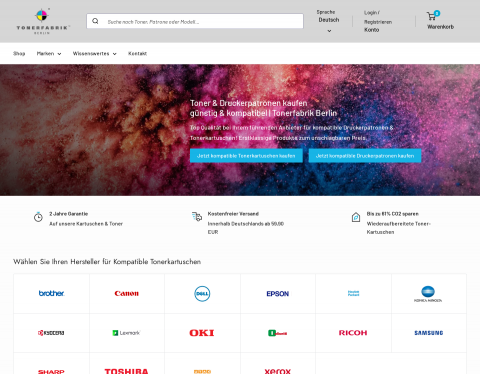Select the Canon brand logo
Screen dimensions: 480x374
click(127, 293)
